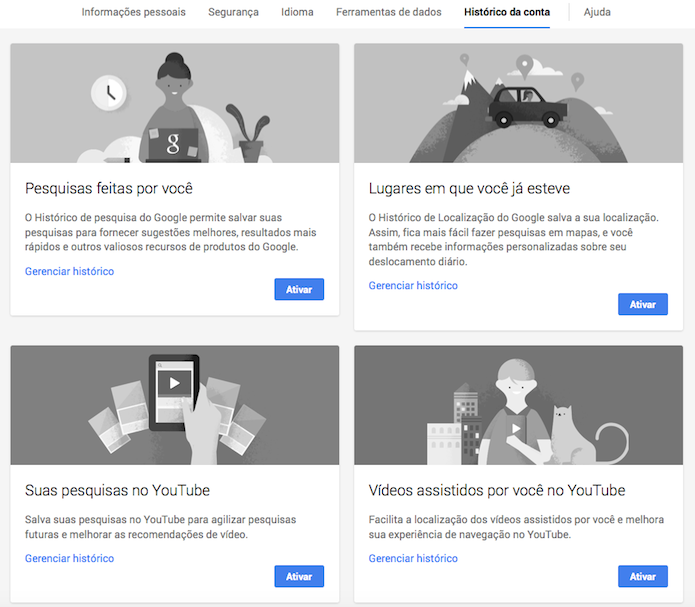Activate Suas pesquisas no YouTube history

click(x=299, y=576)
